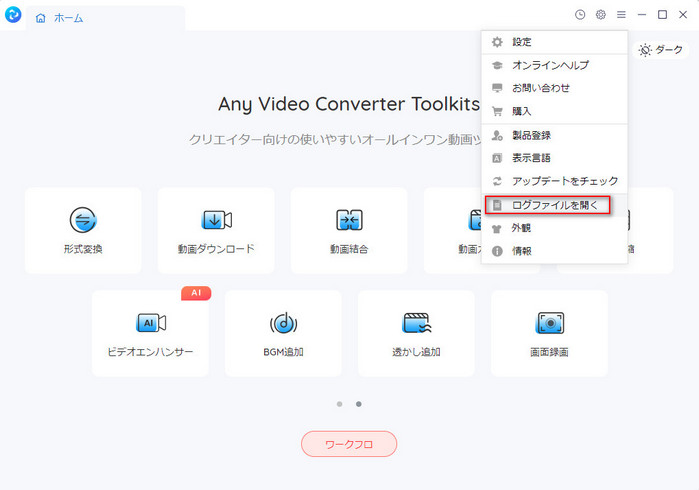The image size is (699, 490).
Task: Click the ワークフロー button
Action: click(349, 444)
